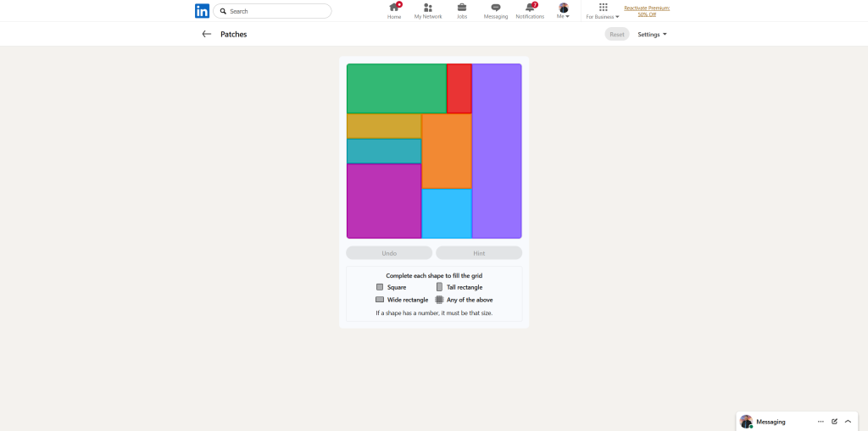This screenshot has width=868, height=431.
Task: Open Messaging overlay three-dots options
Action: point(821,422)
